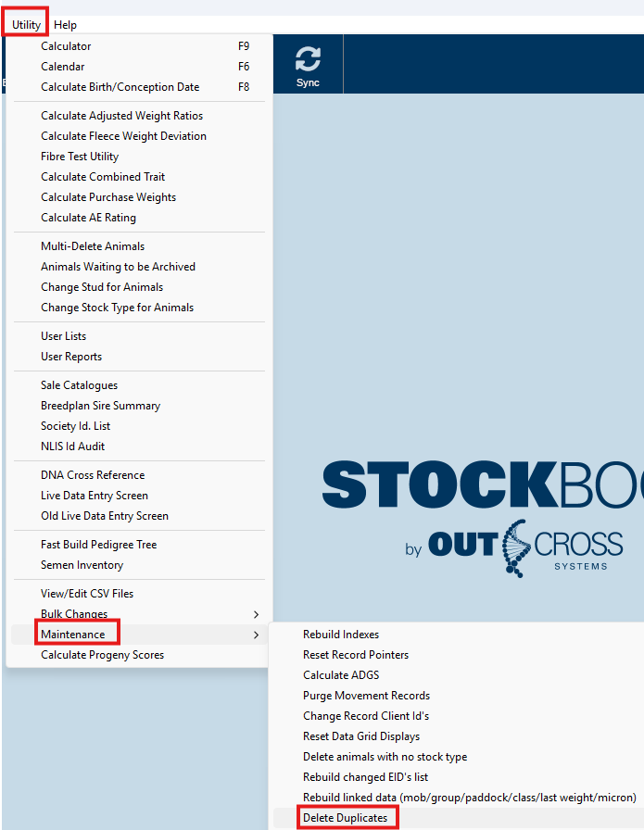Choose Purge Movement Records
This screenshot has width=644, height=830.
point(366,696)
